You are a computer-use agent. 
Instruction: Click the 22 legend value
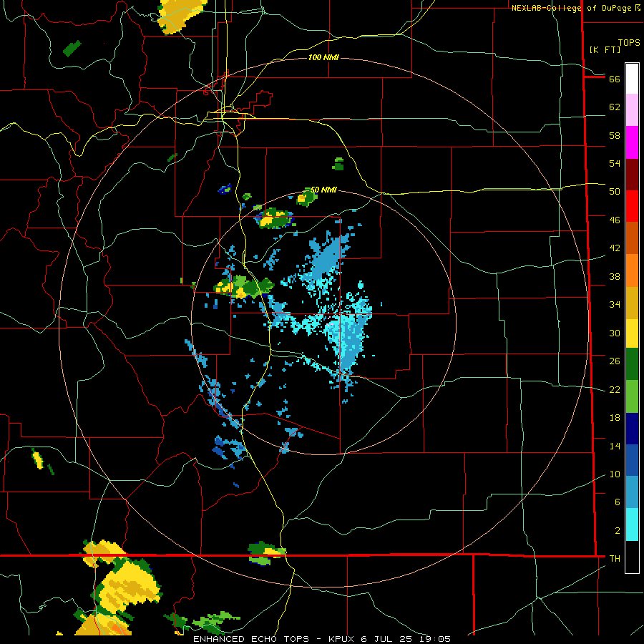click(x=615, y=389)
